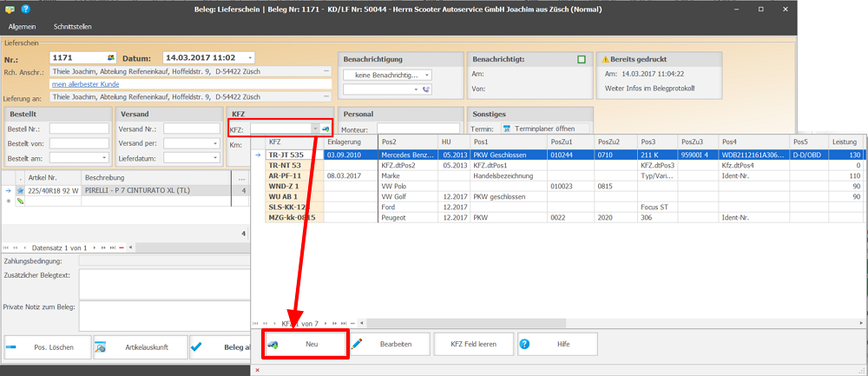The height and width of the screenshot is (376, 868).
Task: Click the warning icon beside Bereits gedruckt
Action: (x=605, y=59)
